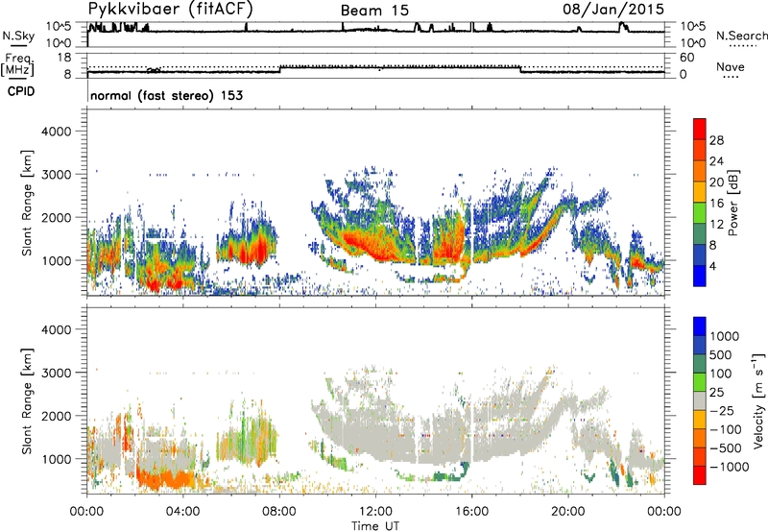Click the 20:00 time tick label
The height and width of the screenshot is (532, 768).
568,512
